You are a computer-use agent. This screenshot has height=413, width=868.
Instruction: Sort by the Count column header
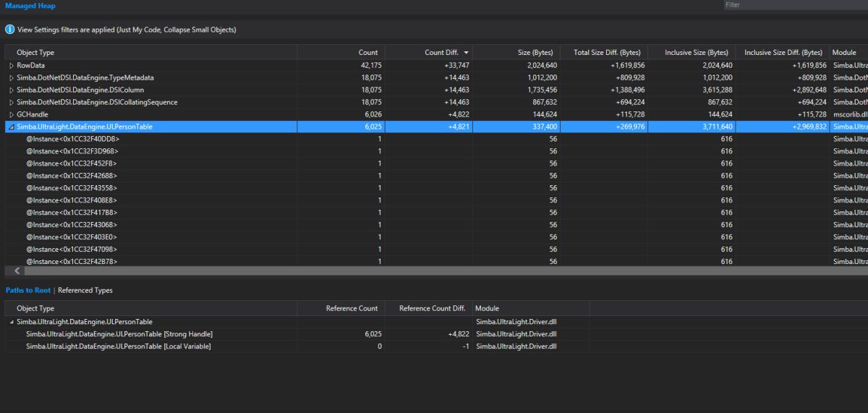point(341,52)
